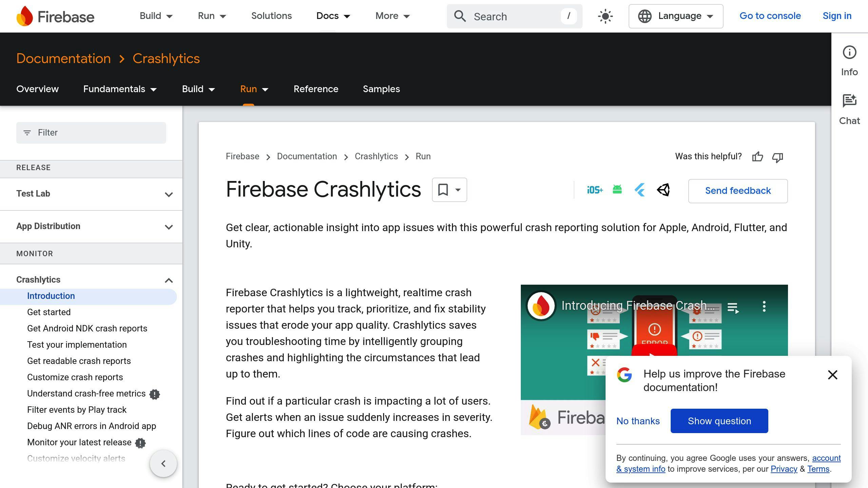Image resolution: width=868 pixels, height=488 pixels.
Task: Open Test your implementation page
Action: click(x=77, y=345)
